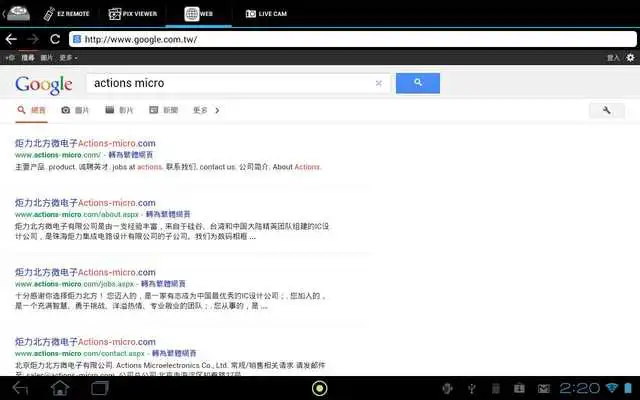Click the page favicon in address bar
The image size is (640, 400).
77,39
